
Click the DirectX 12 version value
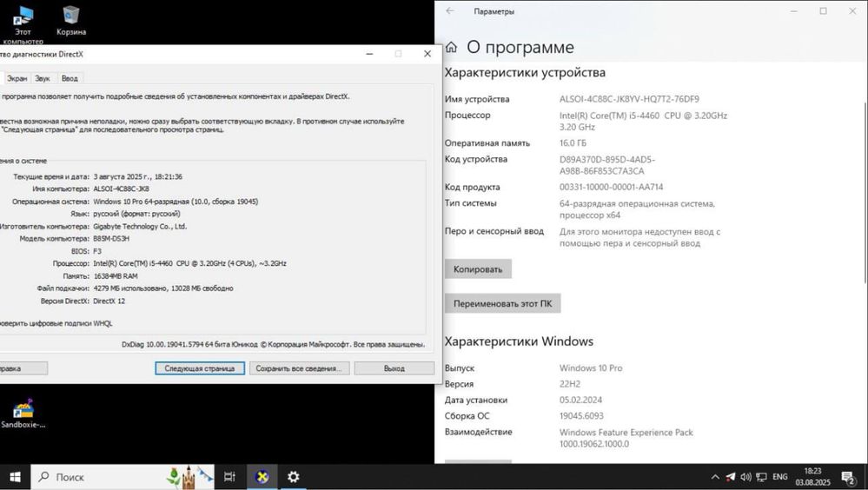pos(109,301)
